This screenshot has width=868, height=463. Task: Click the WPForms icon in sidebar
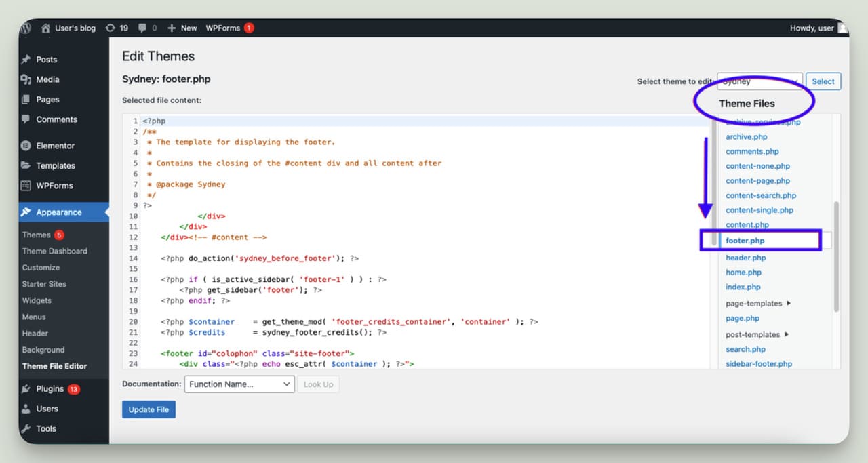pos(26,186)
